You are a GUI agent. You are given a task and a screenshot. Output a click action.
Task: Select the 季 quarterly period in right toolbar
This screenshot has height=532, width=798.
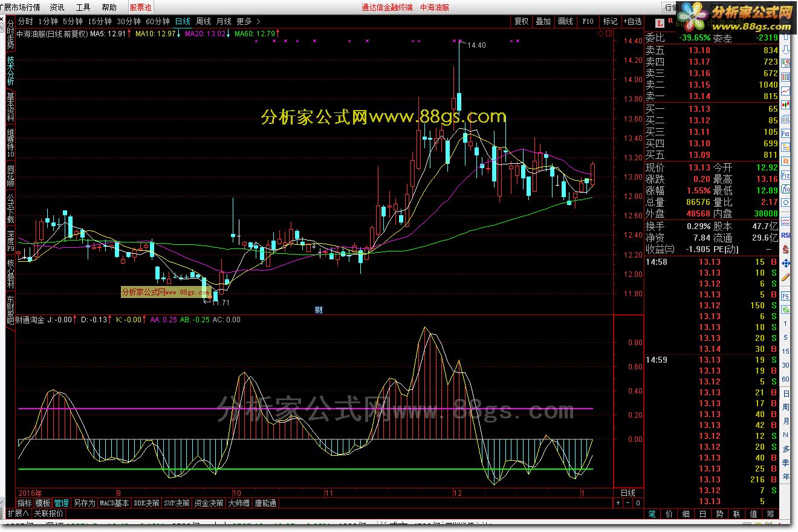(x=785, y=462)
